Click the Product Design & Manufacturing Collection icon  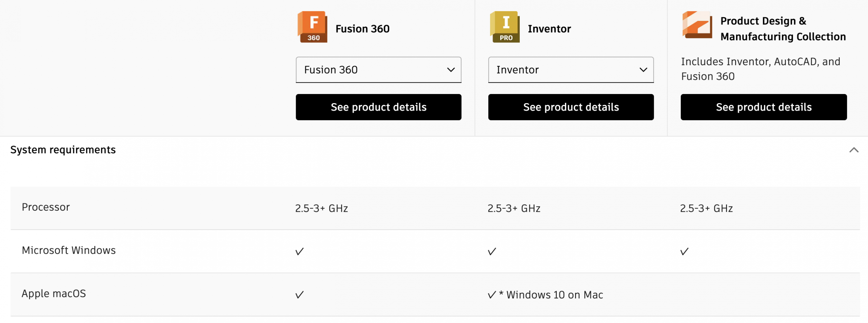point(697,25)
